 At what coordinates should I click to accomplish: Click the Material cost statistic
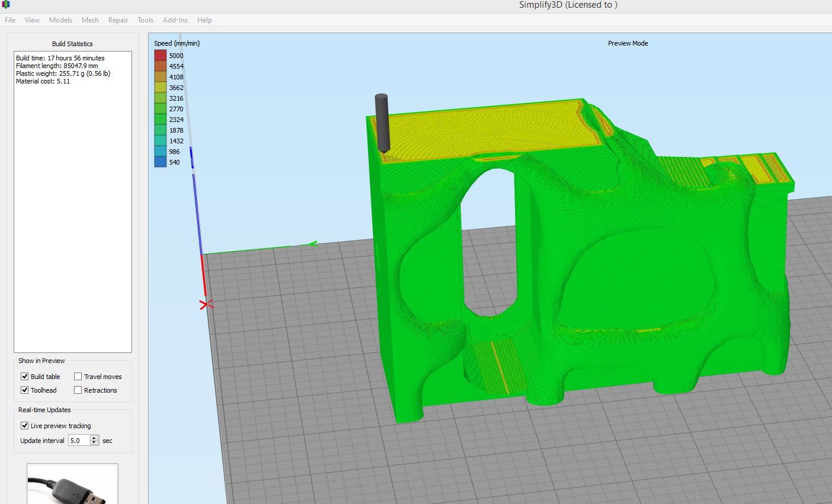43,81
